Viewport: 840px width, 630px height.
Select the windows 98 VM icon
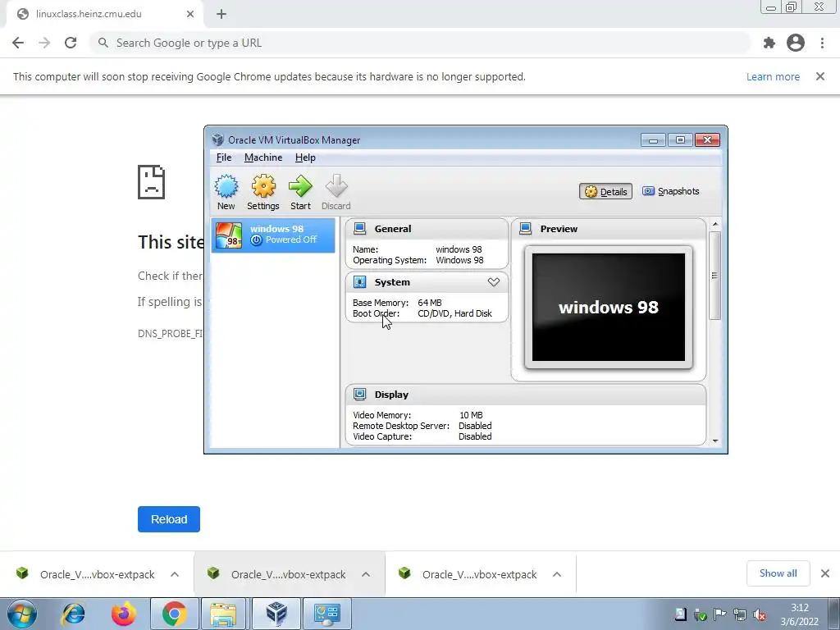(x=229, y=235)
